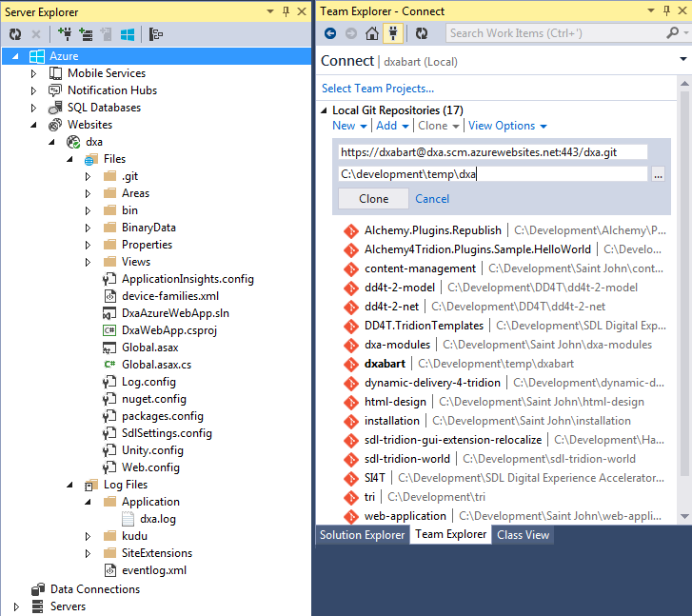692x616 pixels.
Task: Click Team Explorer refresh icon
Action: (422, 33)
